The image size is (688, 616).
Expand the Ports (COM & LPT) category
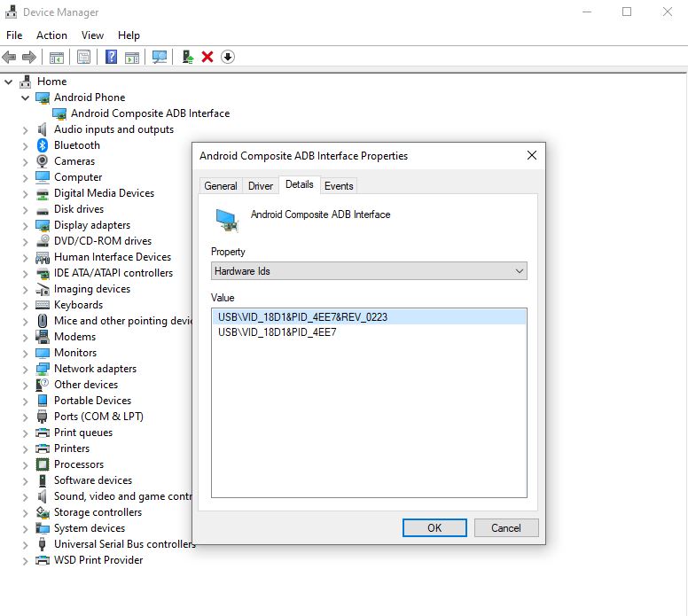pos(25,417)
